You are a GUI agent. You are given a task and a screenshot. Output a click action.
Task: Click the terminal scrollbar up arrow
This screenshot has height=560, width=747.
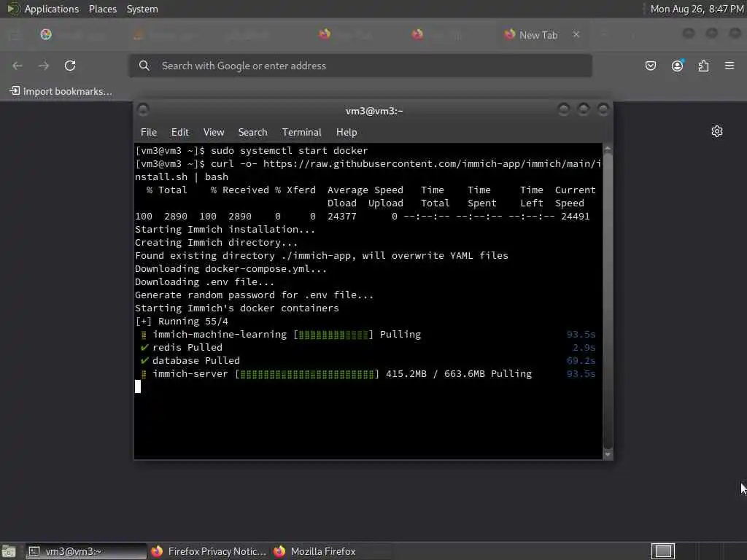pos(608,149)
